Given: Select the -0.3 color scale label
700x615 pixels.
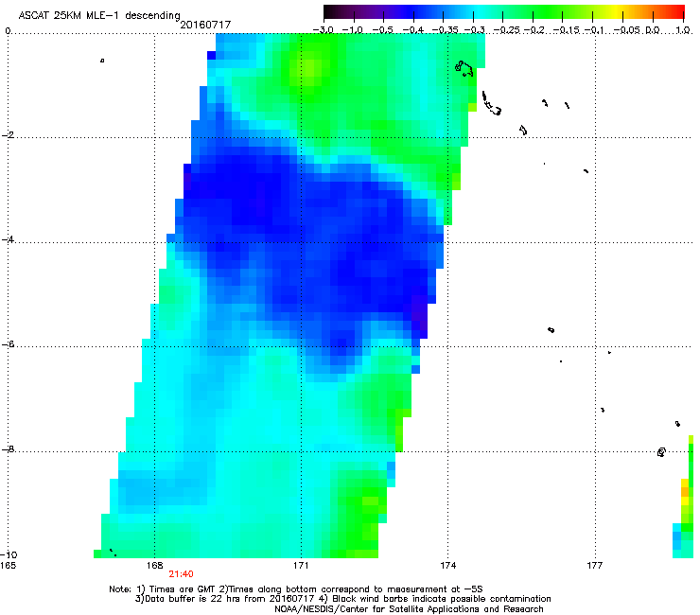Looking at the screenshot, I should [474, 30].
